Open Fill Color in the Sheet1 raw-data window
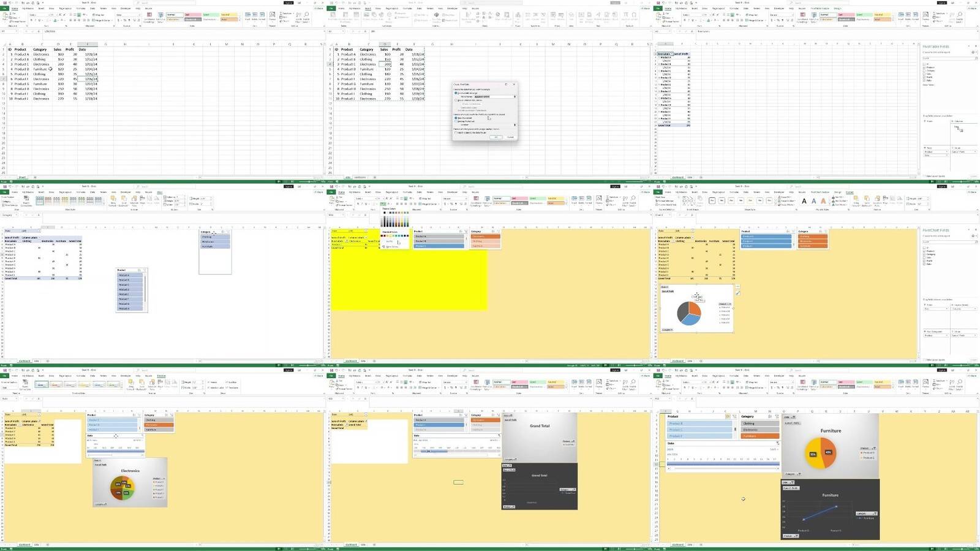The image size is (980, 551). pyautogui.click(x=55, y=20)
